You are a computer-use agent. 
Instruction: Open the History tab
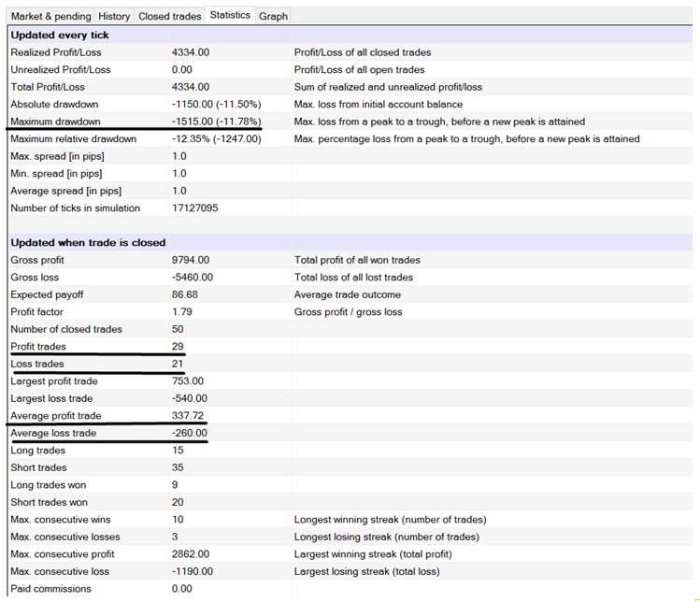click(x=114, y=16)
